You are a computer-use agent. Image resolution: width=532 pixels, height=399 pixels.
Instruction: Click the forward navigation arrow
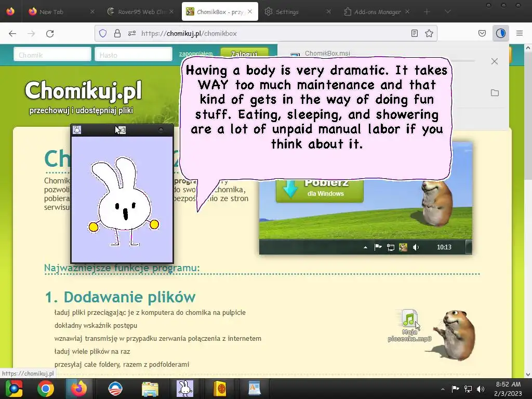pos(31,33)
